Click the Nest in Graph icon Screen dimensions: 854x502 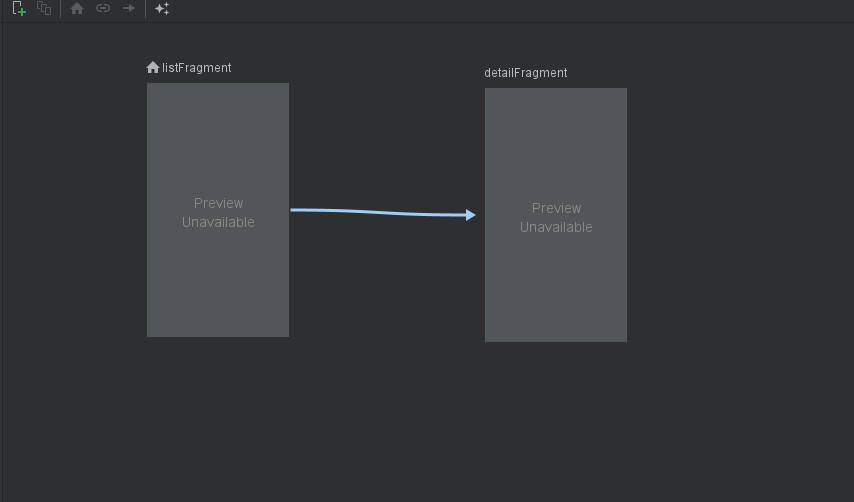[x=44, y=9]
